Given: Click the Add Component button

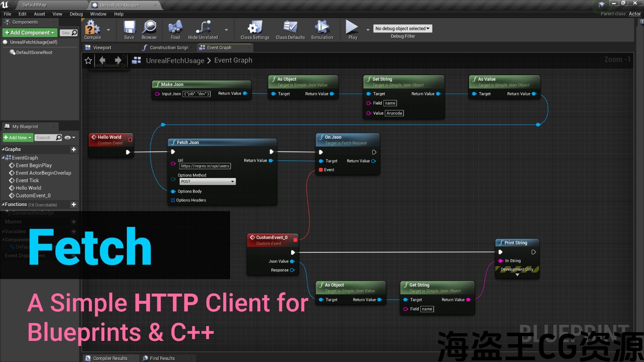Looking at the screenshot, I should point(30,33).
